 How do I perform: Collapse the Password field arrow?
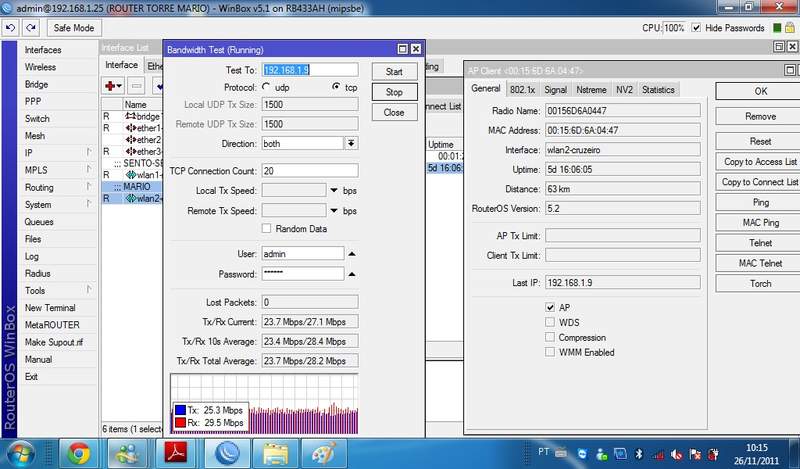point(352,274)
